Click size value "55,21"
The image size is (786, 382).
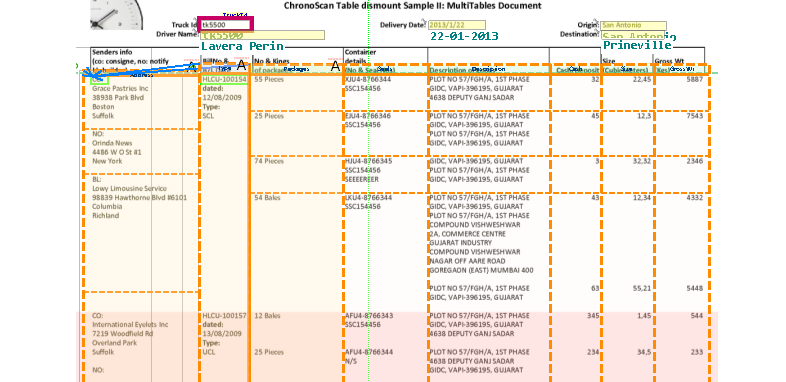642,288
